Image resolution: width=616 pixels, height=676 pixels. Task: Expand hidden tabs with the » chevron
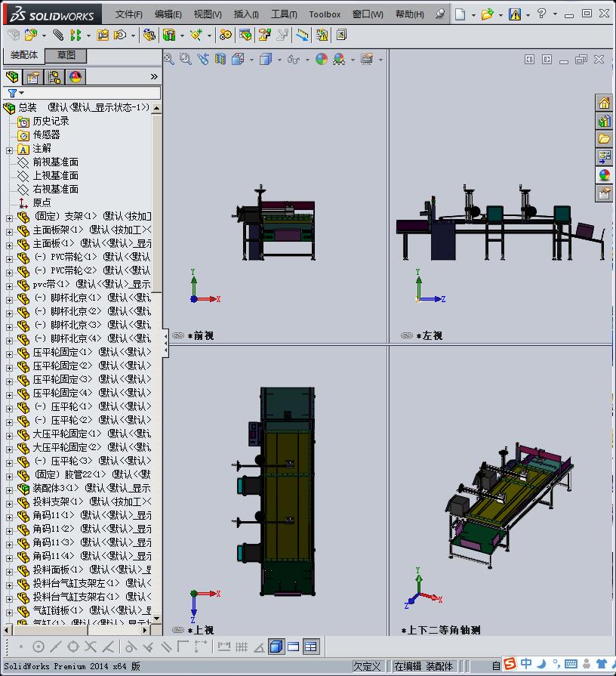154,77
